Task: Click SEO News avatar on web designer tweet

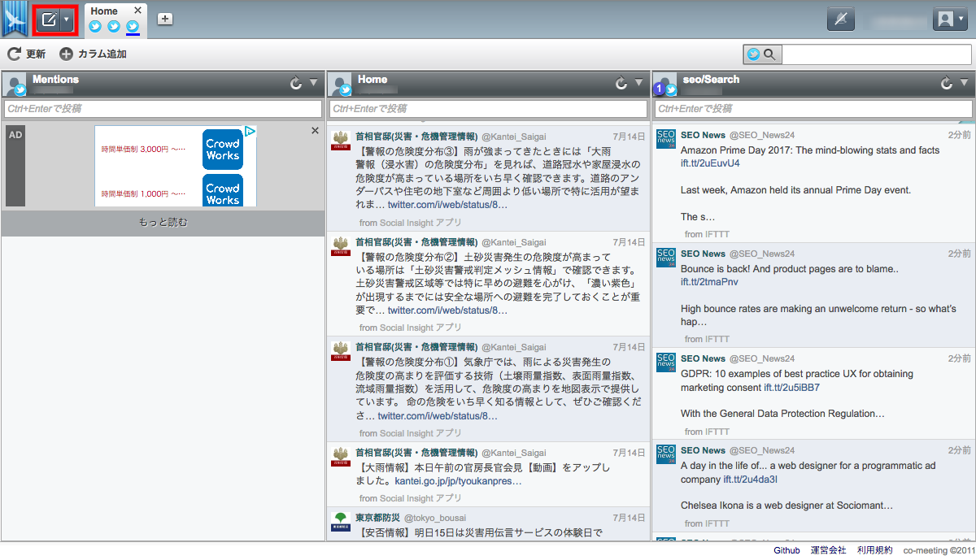Action: click(x=666, y=454)
